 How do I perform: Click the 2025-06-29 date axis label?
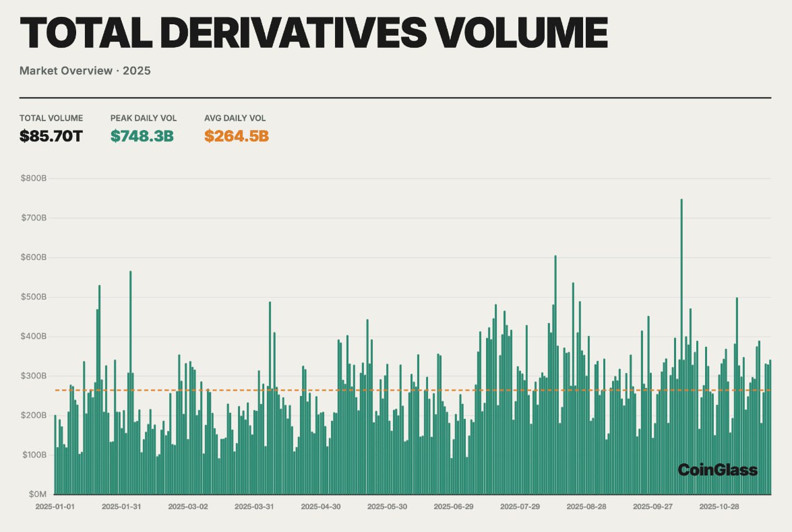click(x=454, y=506)
